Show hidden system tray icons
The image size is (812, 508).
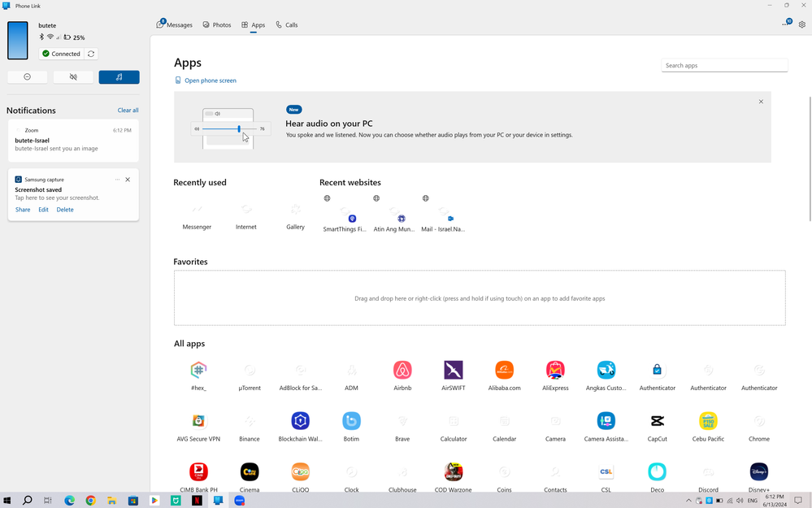point(688,500)
